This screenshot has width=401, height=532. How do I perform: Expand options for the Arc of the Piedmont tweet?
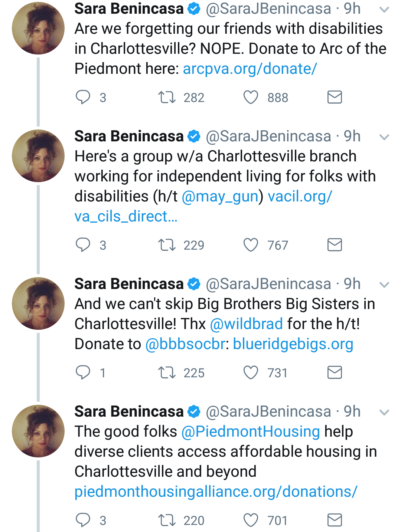[384, 10]
